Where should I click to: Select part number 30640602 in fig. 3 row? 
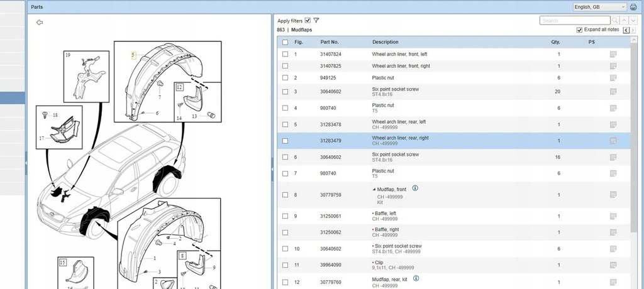(x=331, y=92)
